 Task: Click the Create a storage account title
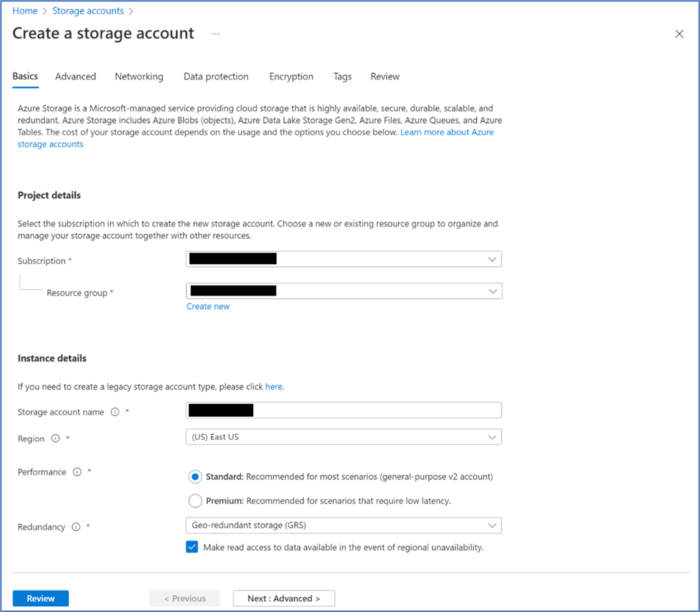[x=103, y=34]
